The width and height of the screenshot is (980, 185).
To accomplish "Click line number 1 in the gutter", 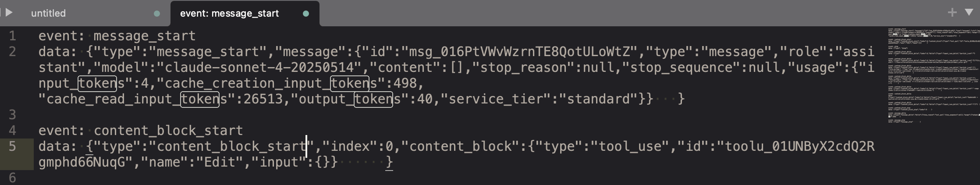I will (12, 36).
